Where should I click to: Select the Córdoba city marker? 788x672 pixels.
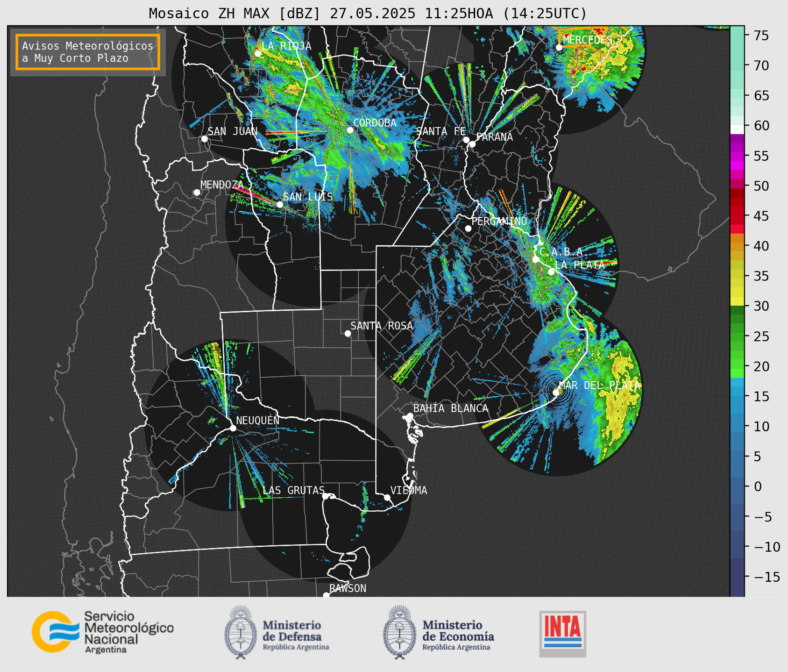point(350,130)
